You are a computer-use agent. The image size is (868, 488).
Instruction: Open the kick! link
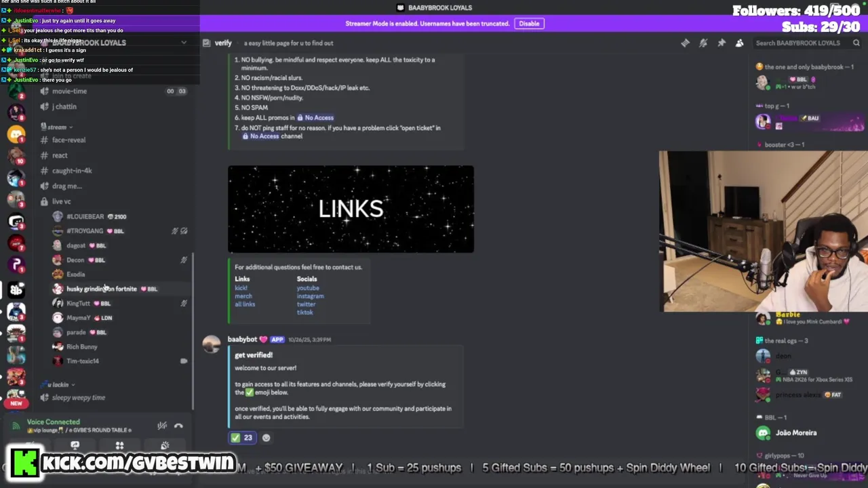tap(241, 288)
